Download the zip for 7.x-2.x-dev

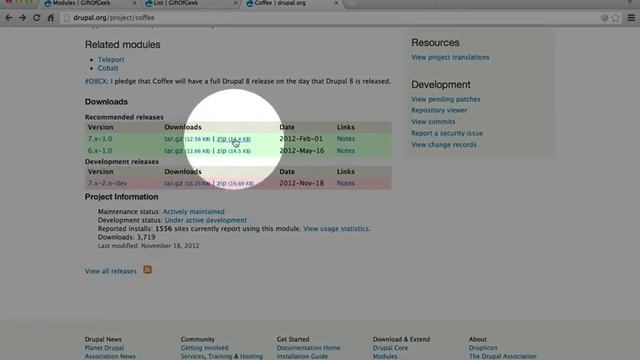click(x=235, y=183)
